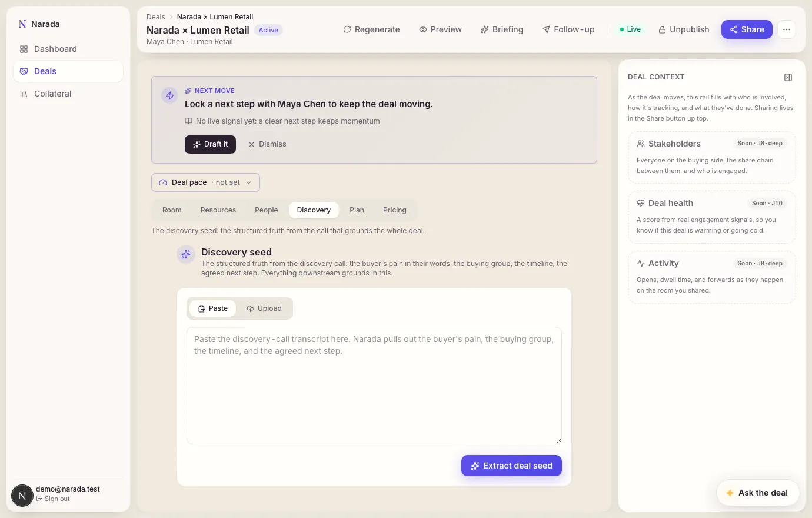Image resolution: width=812 pixels, height=518 pixels.
Task: Switch to the People tab
Action: [x=266, y=210]
